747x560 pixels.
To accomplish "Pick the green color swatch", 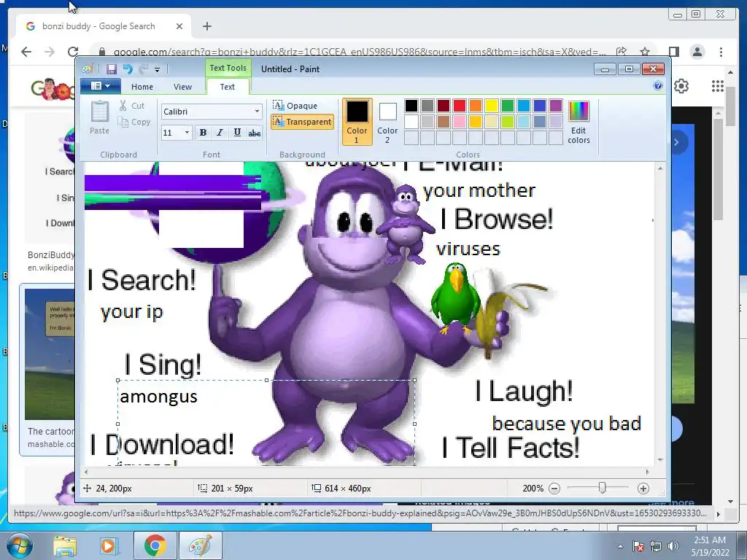I will coord(508,105).
